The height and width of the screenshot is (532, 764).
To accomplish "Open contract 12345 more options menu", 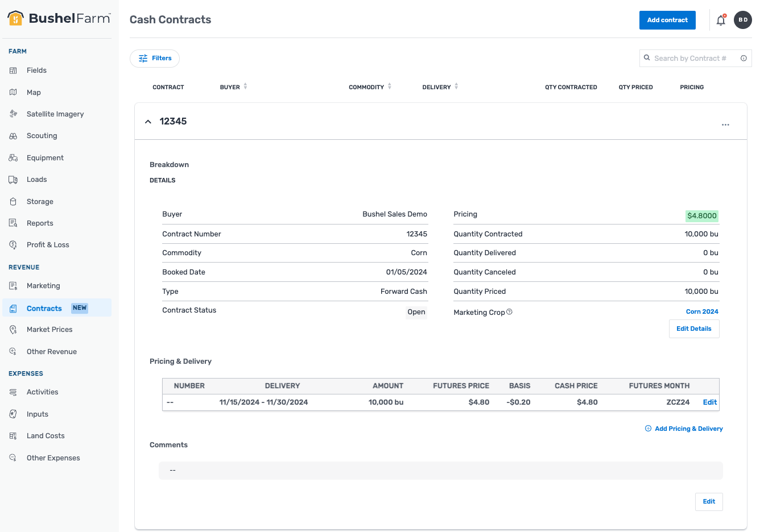I will [x=725, y=124].
